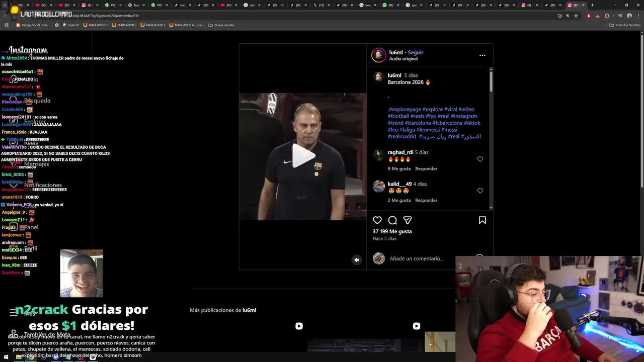Open the 37 199 Me gusta likes list

click(x=392, y=231)
